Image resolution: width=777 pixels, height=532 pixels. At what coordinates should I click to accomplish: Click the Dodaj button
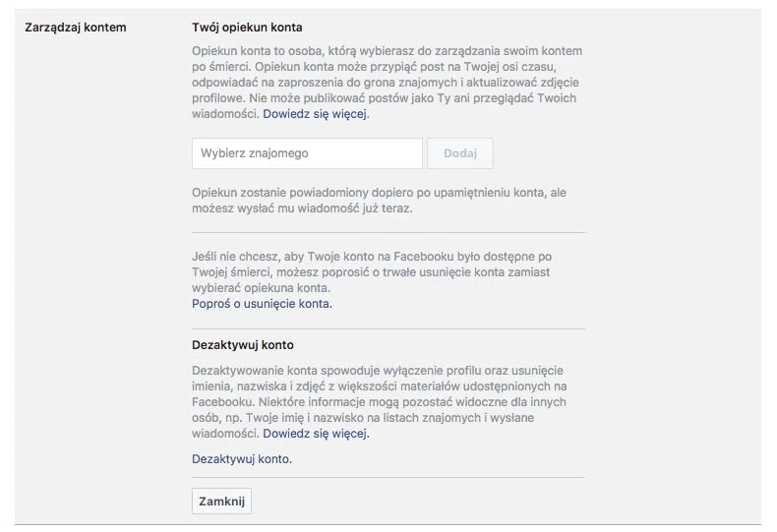(460, 153)
